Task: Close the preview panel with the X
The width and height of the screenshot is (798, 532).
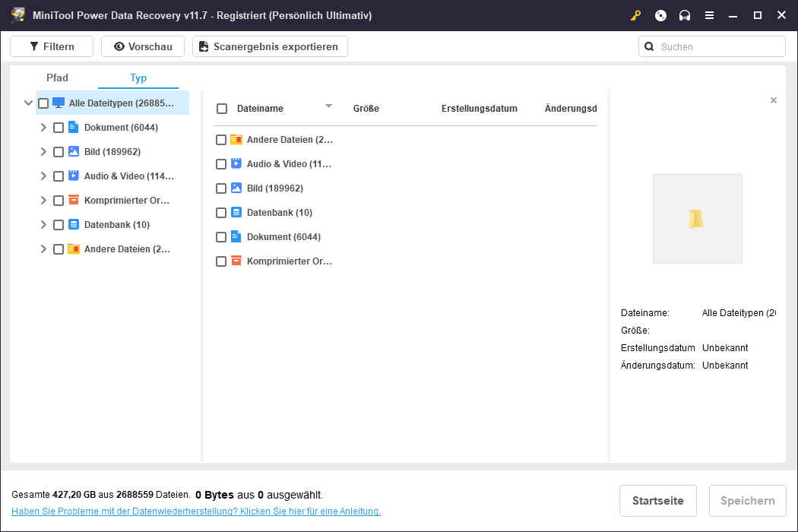Action: (x=774, y=100)
